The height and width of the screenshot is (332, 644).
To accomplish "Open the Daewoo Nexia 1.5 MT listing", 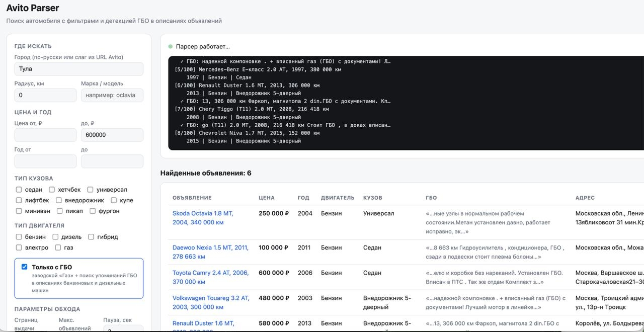I will click(x=210, y=252).
